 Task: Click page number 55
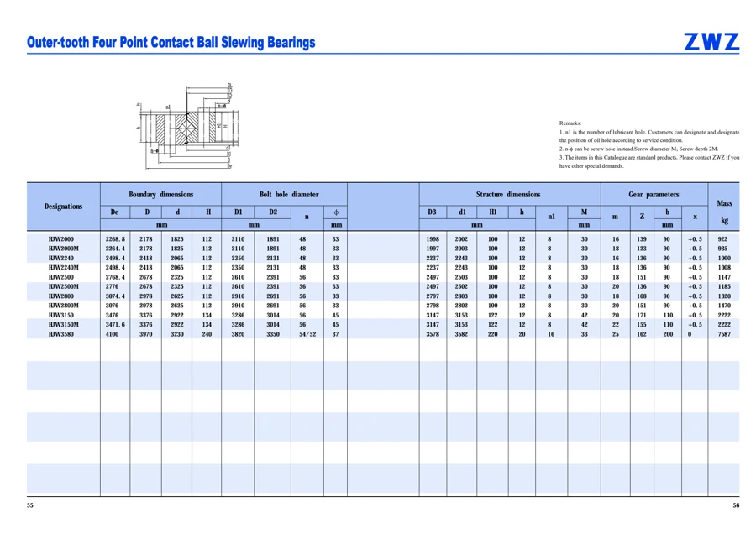pos(30,505)
